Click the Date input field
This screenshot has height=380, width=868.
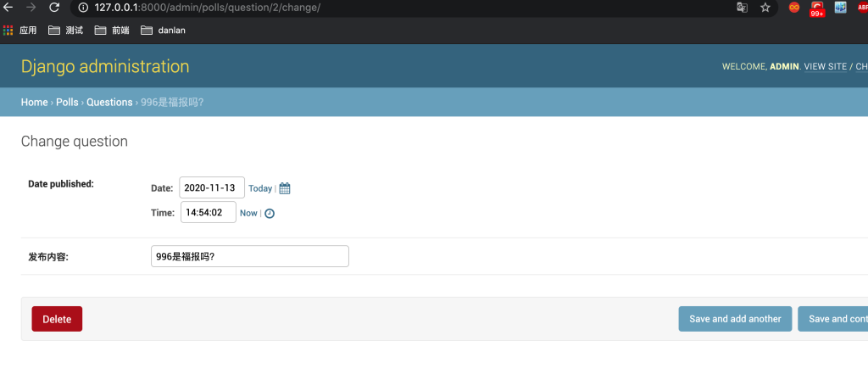click(x=211, y=187)
